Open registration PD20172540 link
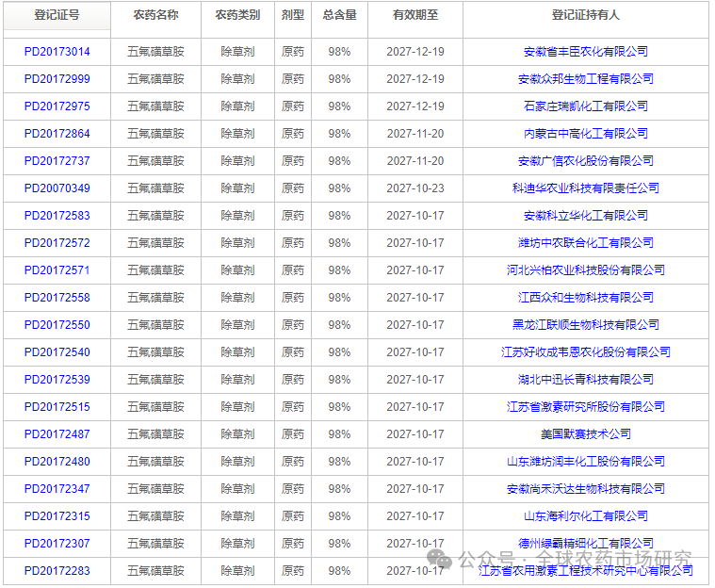715x588 pixels. pos(57,352)
